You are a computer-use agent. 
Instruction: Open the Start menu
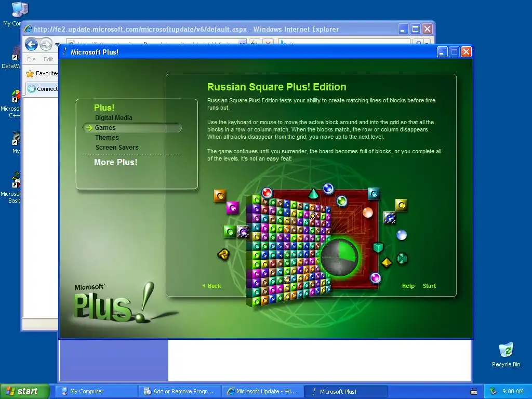24,392
